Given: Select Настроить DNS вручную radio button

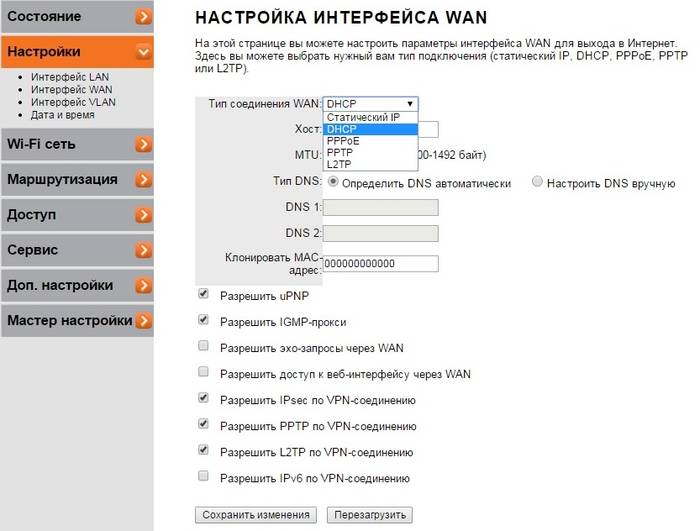Looking at the screenshot, I should tap(538, 183).
